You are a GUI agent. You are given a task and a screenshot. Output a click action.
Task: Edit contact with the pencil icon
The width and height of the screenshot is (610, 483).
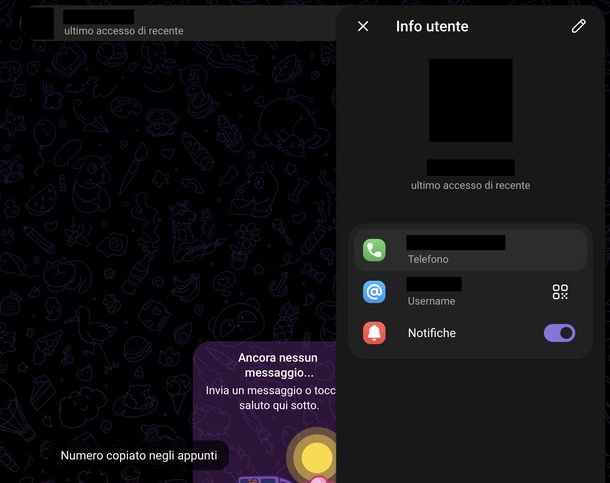click(x=578, y=26)
